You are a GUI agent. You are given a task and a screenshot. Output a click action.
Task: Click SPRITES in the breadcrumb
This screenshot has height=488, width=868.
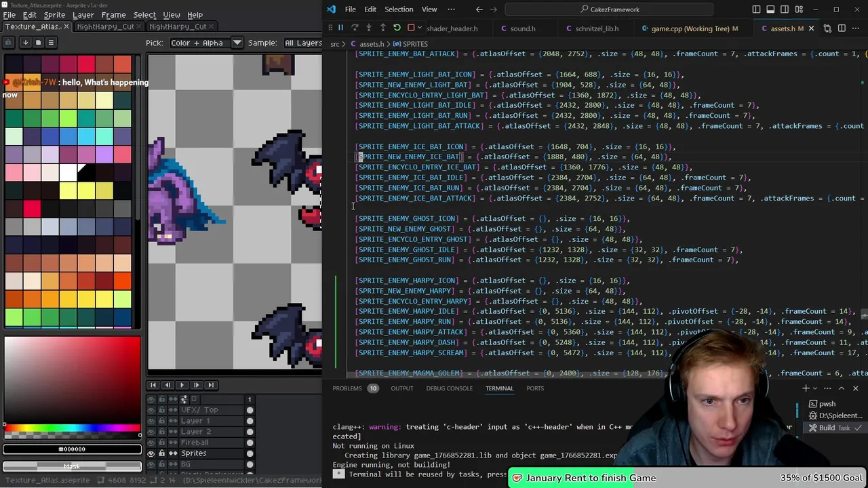pyautogui.click(x=415, y=44)
